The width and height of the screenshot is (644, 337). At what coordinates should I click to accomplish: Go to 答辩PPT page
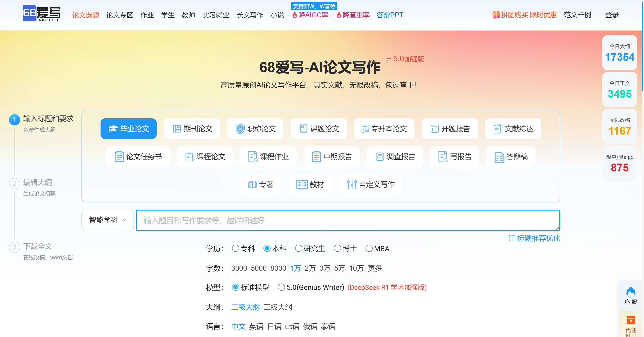[390, 15]
